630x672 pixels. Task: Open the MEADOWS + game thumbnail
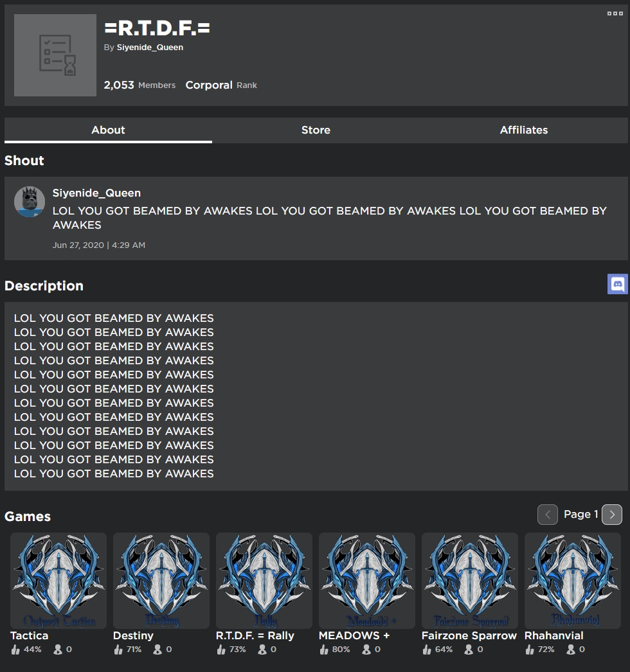367,581
